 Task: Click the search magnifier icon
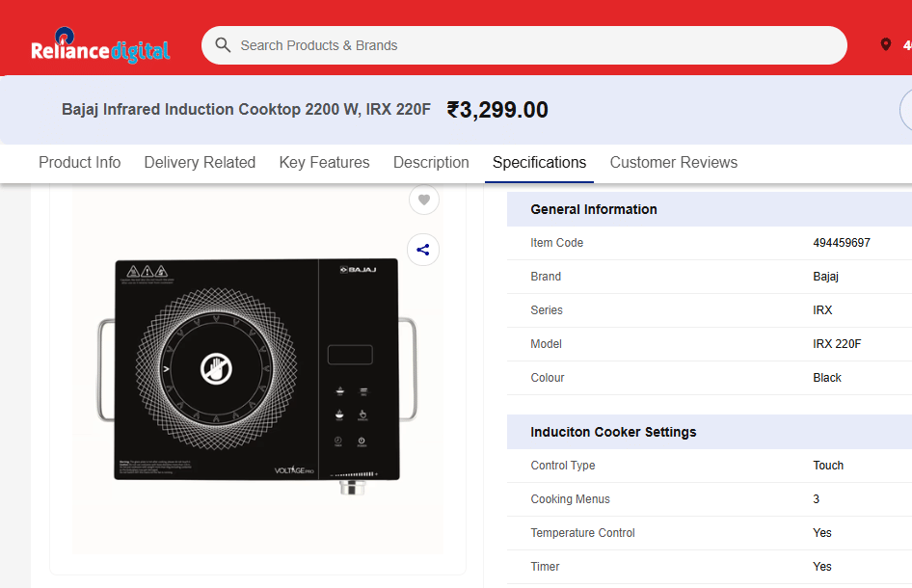223,45
